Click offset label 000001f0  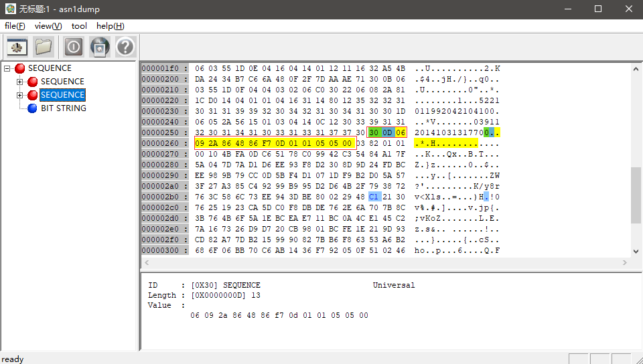tap(165, 68)
